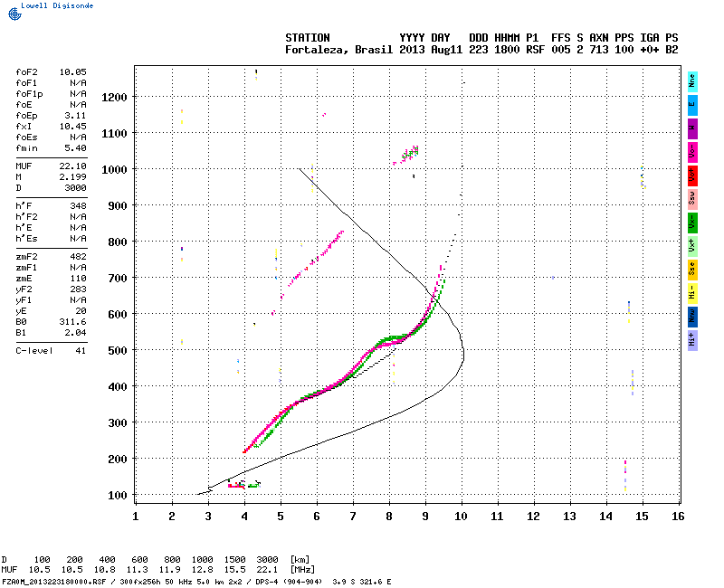This screenshot has width=724, height=588.
Task: Pick the lavender Hi+ legend swatch
Action: pyautogui.click(x=692, y=338)
